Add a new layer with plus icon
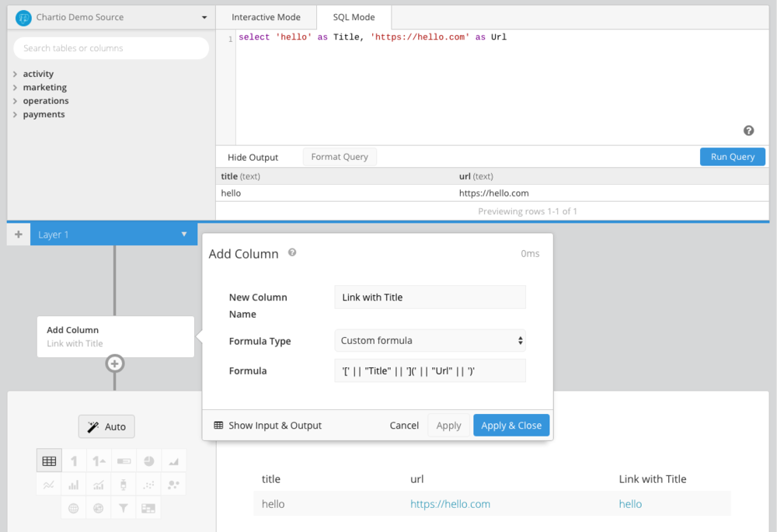 coord(19,235)
